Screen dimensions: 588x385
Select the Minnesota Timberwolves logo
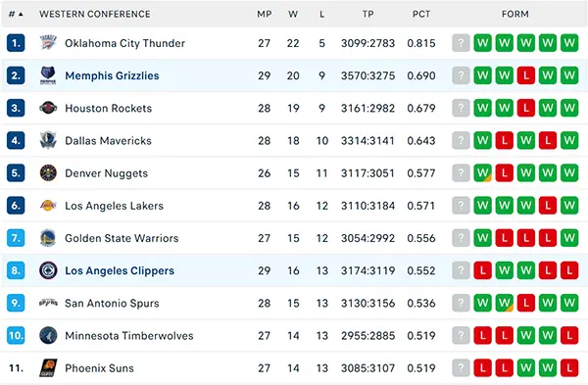tap(48, 335)
